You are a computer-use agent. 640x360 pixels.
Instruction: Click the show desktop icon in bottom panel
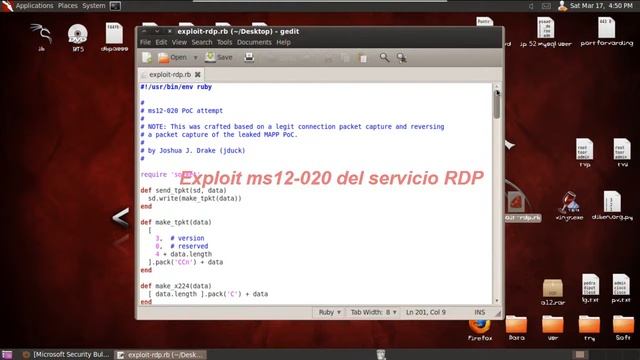click(7, 355)
